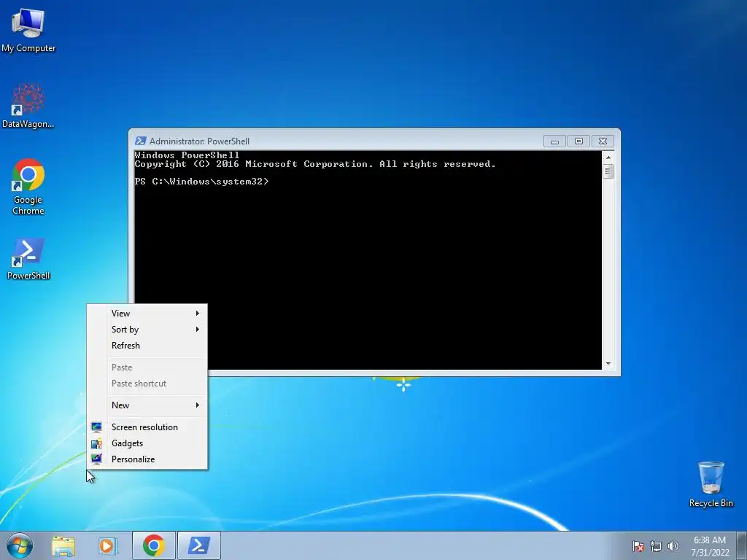Screen dimensions: 747x560
Task: Click the Personalize icon in the context menu
Action: pos(96,459)
